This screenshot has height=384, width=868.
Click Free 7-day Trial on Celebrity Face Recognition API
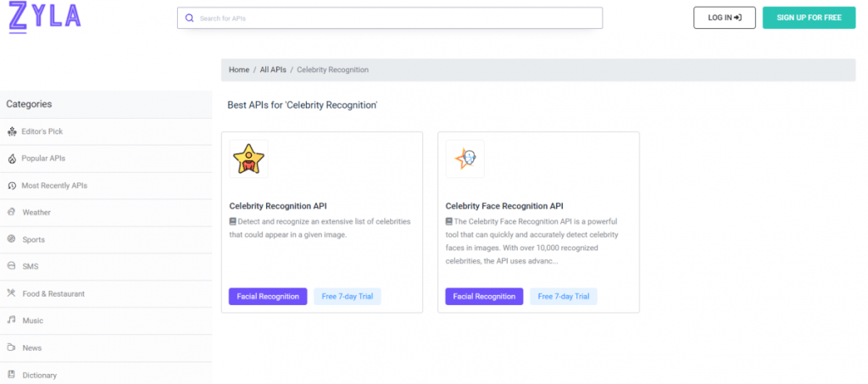click(564, 297)
